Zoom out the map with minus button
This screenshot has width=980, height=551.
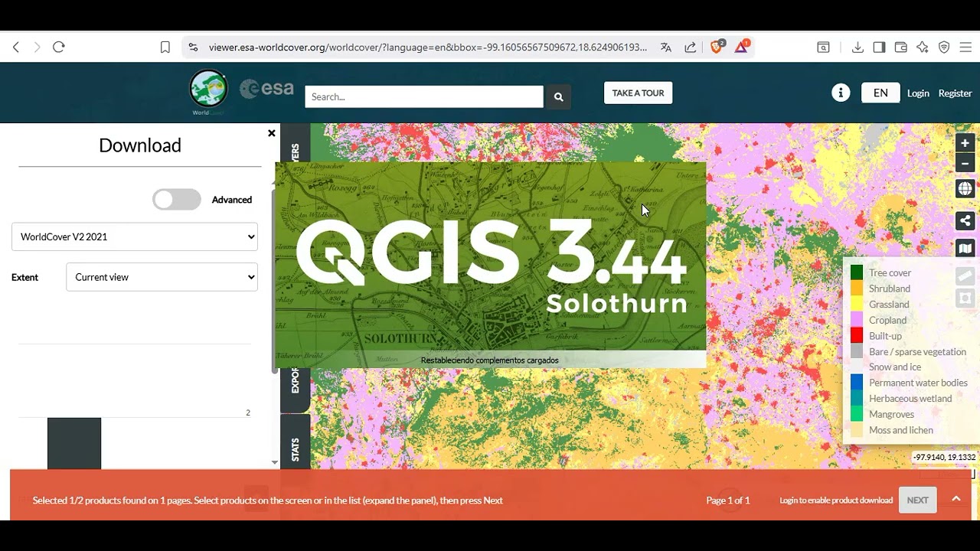pos(965,163)
